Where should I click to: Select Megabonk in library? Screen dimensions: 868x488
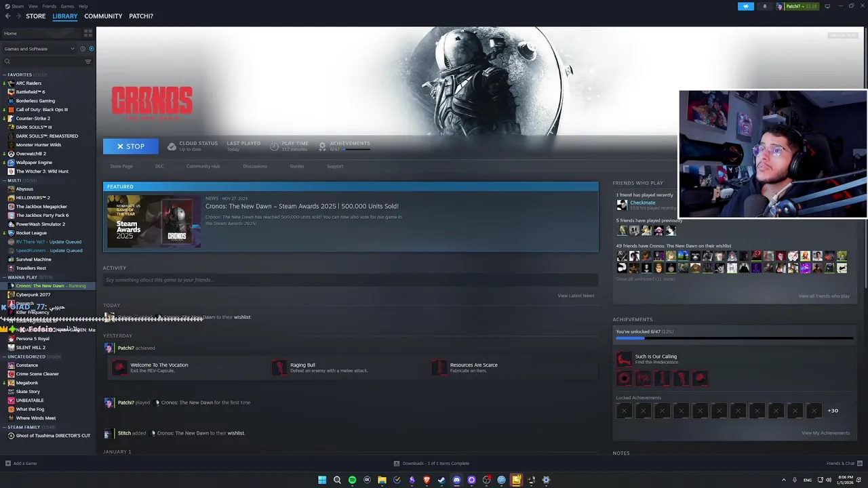pos(27,383)
